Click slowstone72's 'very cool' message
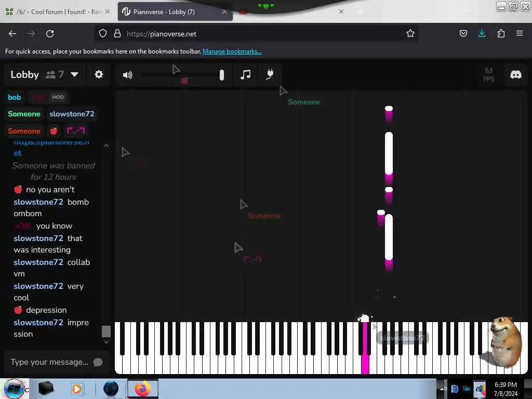 coord(48,292)
